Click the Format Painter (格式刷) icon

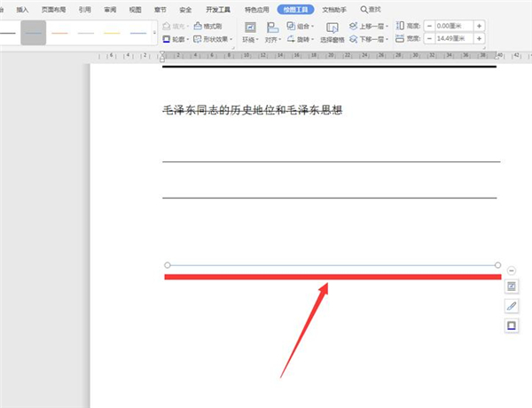click(x=197, y=27)
